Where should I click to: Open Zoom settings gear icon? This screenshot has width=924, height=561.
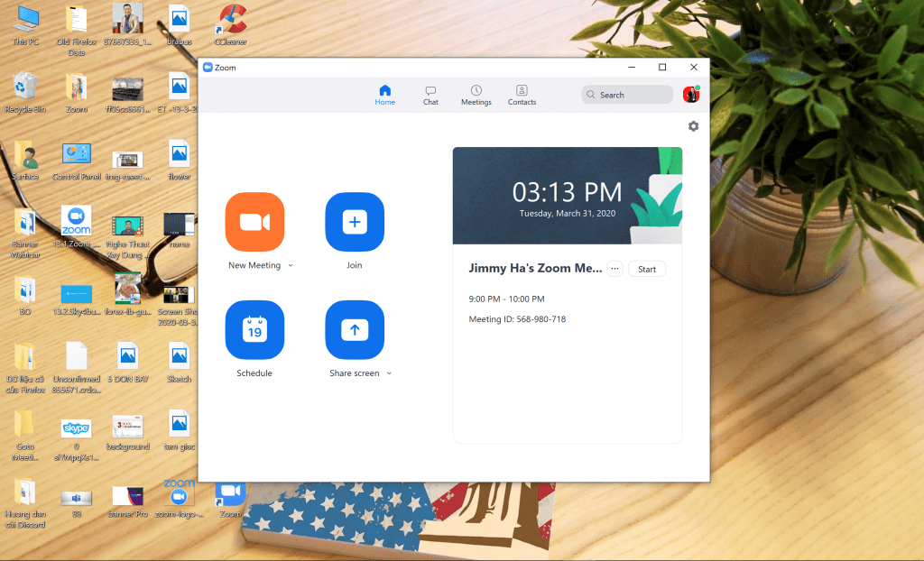(x=693, y=126)
